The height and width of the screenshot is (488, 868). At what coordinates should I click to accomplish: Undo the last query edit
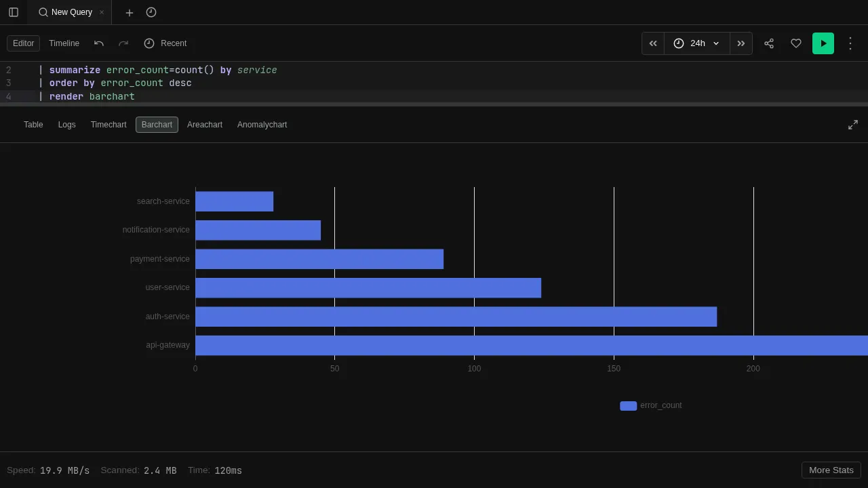pos(99,43)
